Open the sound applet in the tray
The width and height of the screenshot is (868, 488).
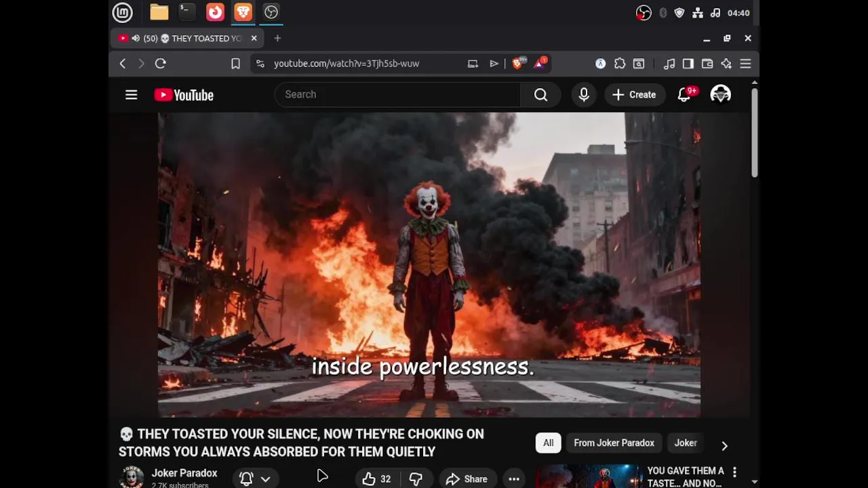715,13
